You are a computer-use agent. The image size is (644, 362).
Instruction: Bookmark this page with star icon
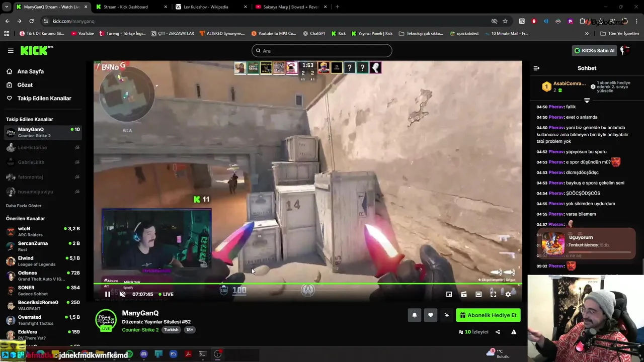505,21
